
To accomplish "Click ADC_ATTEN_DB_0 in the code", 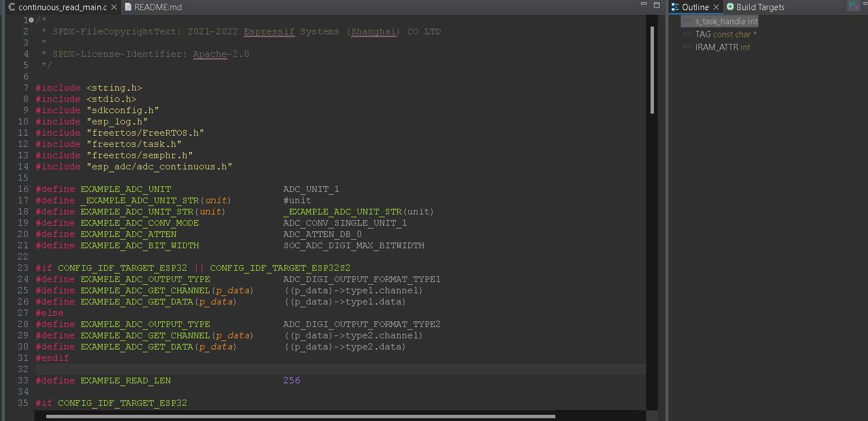I will click(x=322, y=234).
